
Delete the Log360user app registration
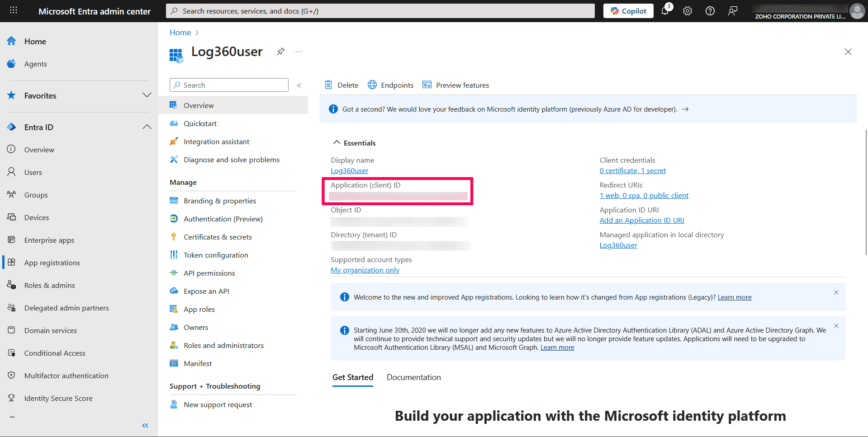click(x=341, y=85)
